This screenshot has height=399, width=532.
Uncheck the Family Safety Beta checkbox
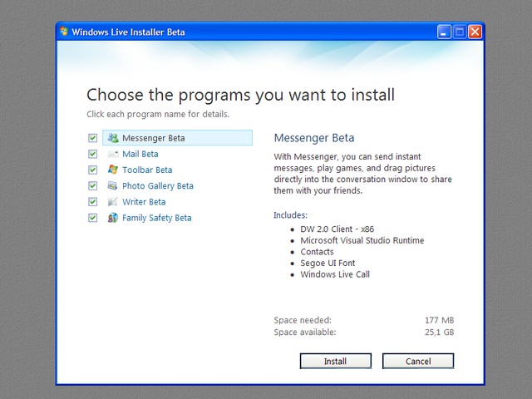[x=92, y=218]
